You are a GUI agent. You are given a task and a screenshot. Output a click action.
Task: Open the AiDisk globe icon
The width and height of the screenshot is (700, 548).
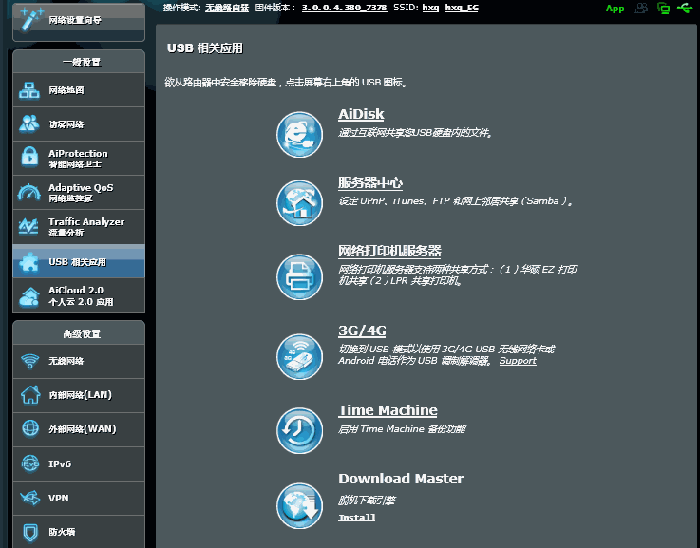(x=299, y=134)
